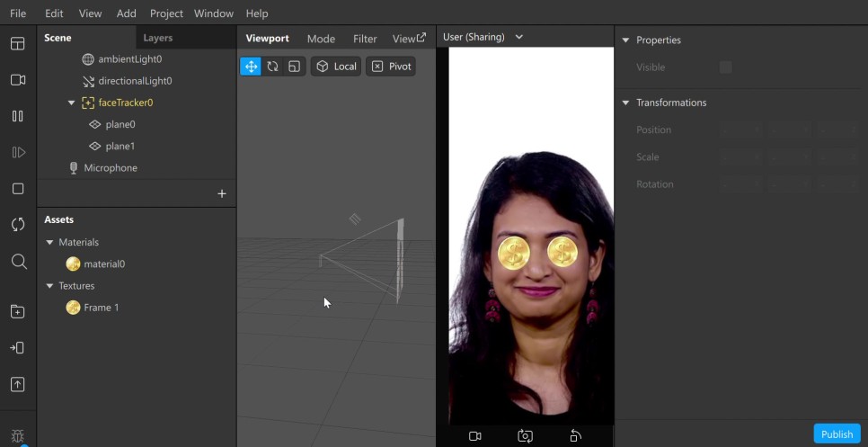The width and height of the screenshot is (868, 447).
Task: Select the rotate tool in viewport toolbar
Action: (x=272, y=67)
